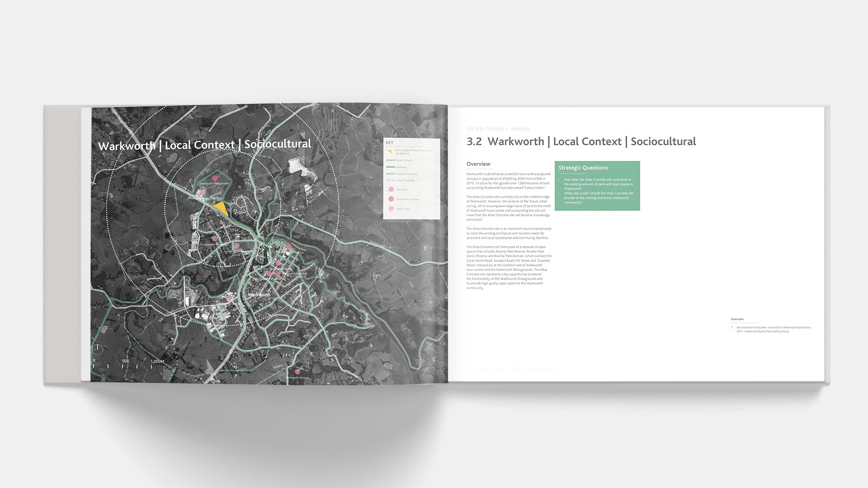Click the Footnotes heading
This screenshot has height=488, width=868.
pyautogui.click(x=737, y=319)
